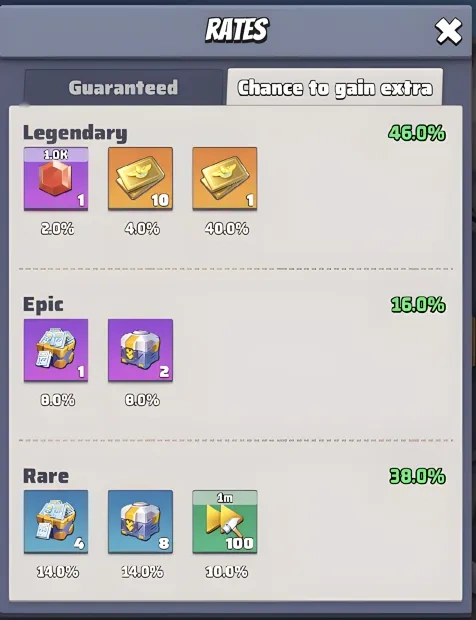
Task: Click the 10.0% rate under speedup item
Action: point(227,572)
